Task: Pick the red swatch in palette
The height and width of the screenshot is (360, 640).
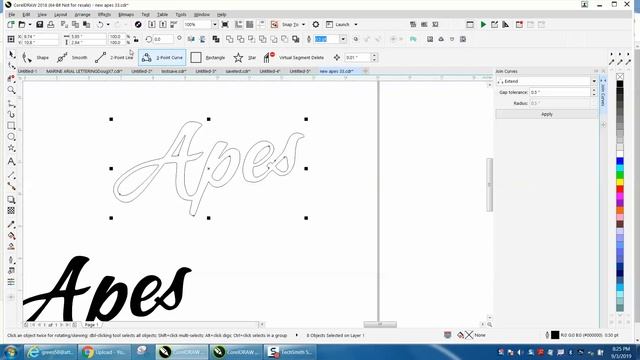Action: pyautogui.click(x=620, y=189)
